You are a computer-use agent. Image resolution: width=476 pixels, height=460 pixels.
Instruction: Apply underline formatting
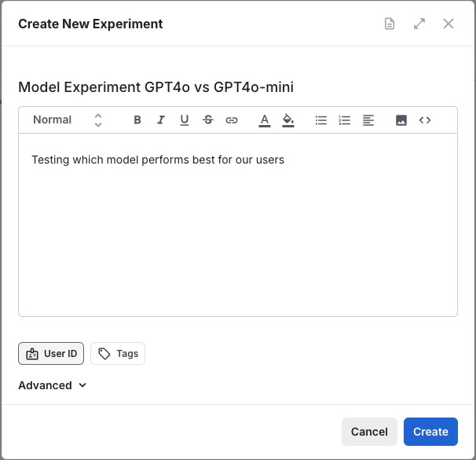(x=185, y=120)
